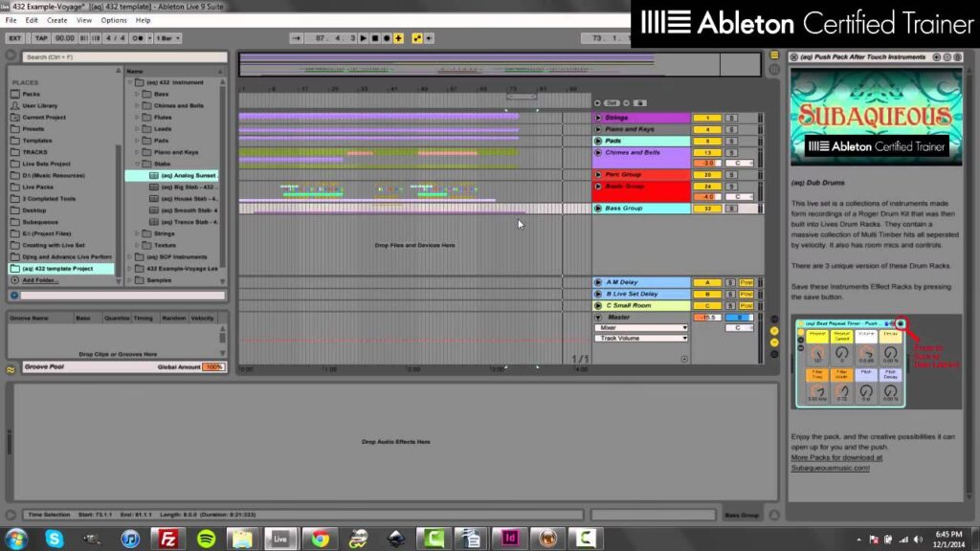The height and width of the screenshot is (551, 980).
Task: Click the Groove Pool Global Amount slider
Action: click(x=212, y=366)
